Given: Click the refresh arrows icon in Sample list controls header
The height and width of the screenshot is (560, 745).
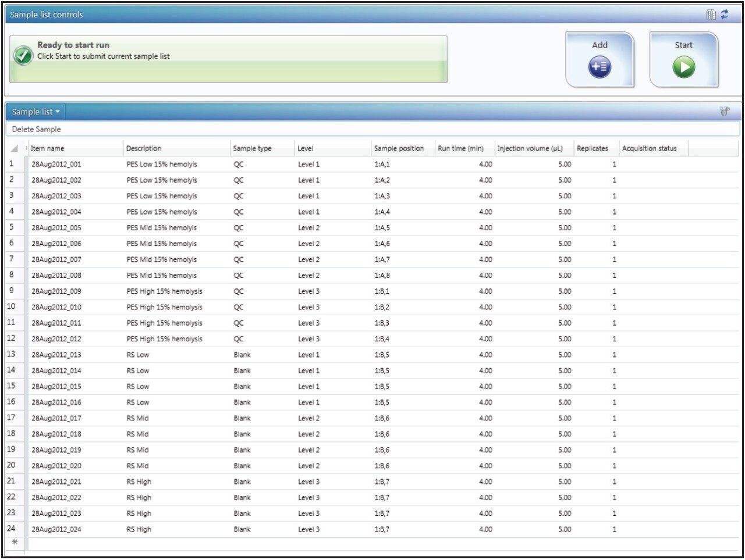Looking at the screenshot, I should [725, 15].
